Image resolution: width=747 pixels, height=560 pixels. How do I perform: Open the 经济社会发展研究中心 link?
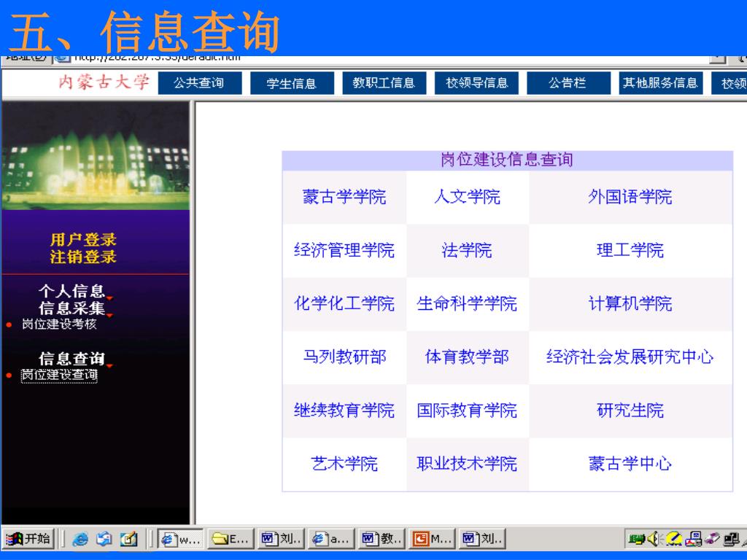point(630,357)
